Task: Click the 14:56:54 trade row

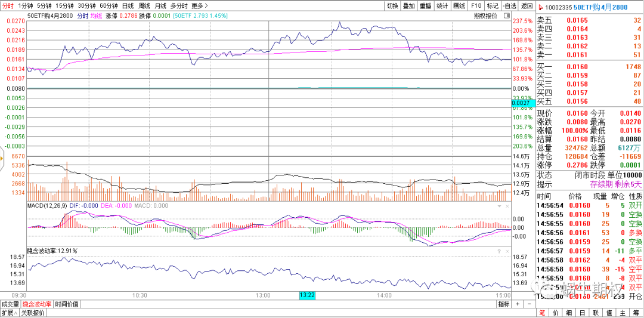Action: point(590,205)
